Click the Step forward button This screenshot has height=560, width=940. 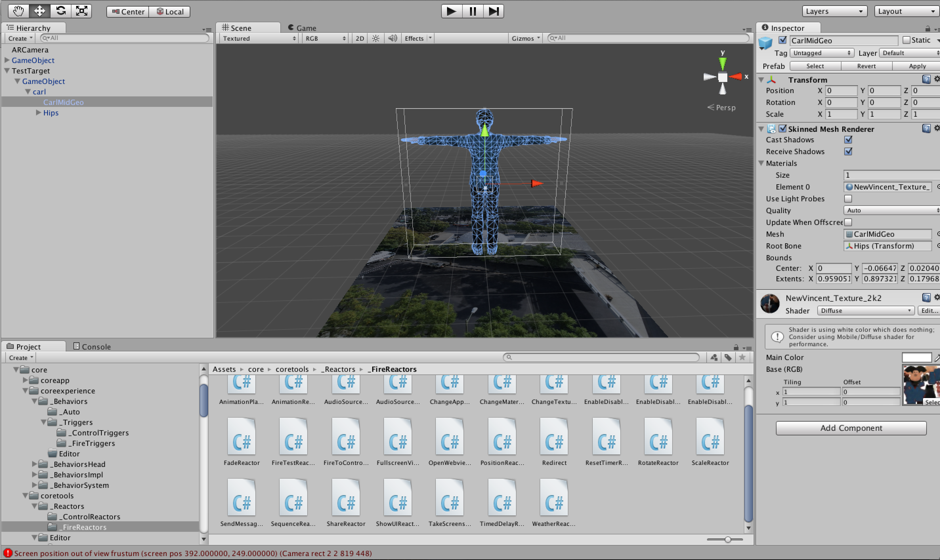(493, 11)
